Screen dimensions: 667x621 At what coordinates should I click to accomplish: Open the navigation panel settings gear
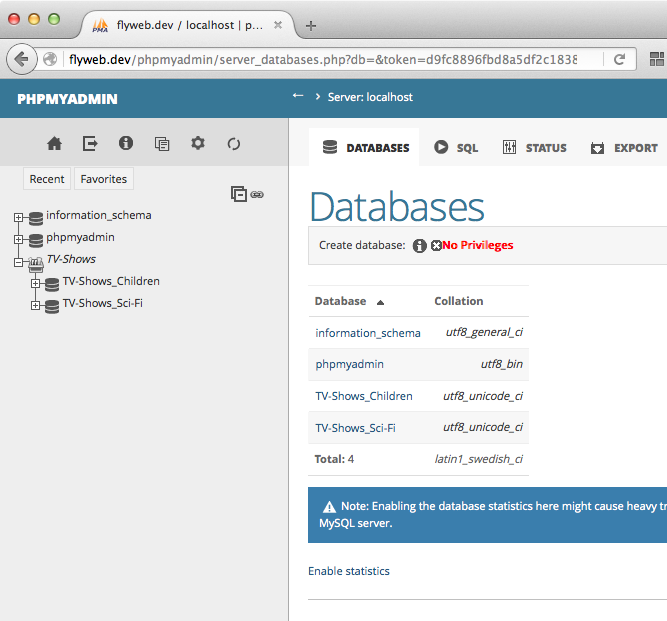tap(198, 144)
